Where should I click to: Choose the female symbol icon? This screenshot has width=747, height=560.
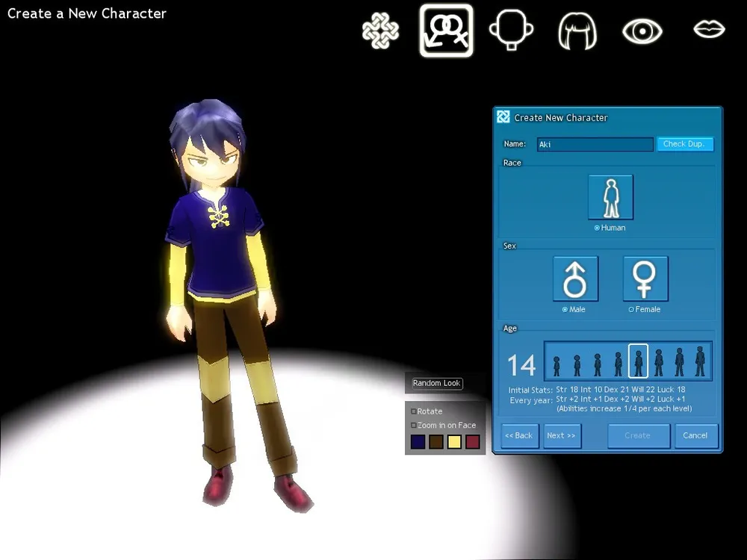(645, 279)
